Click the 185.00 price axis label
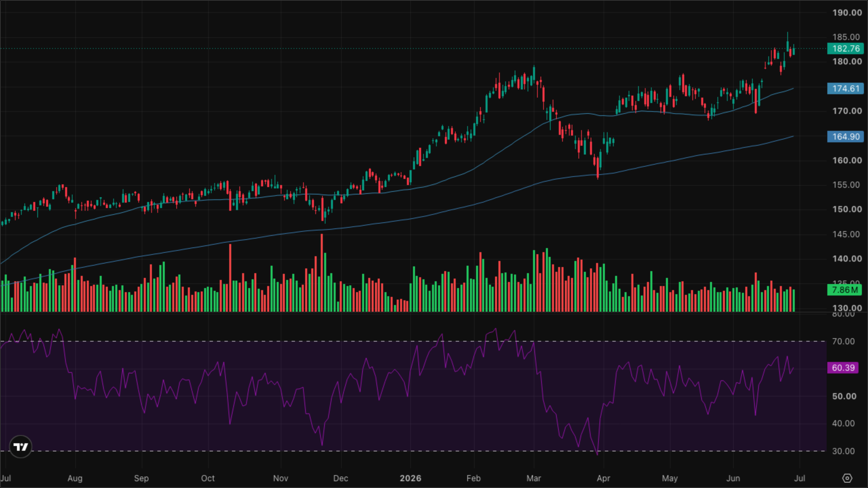 846,37
